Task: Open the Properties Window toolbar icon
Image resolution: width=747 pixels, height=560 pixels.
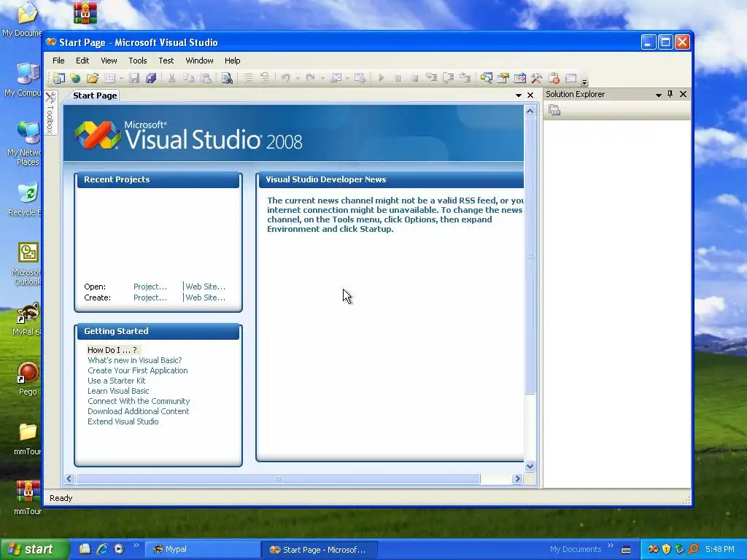Action: (x=503, y=78)
